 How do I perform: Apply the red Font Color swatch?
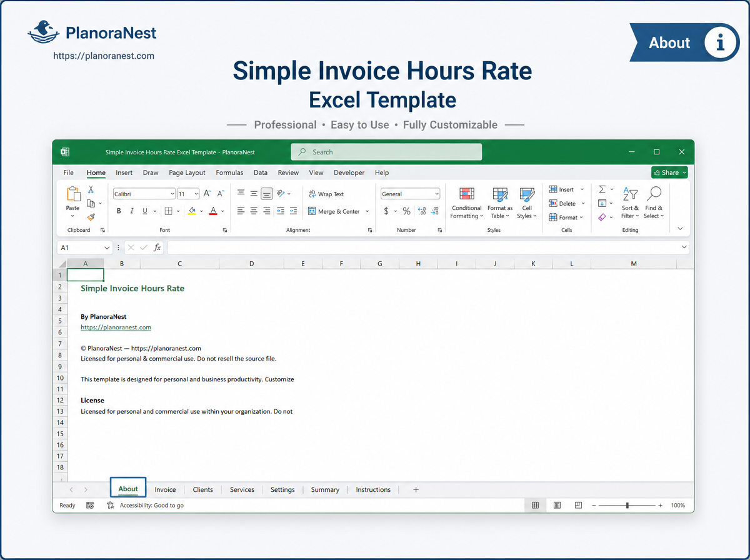213,211
